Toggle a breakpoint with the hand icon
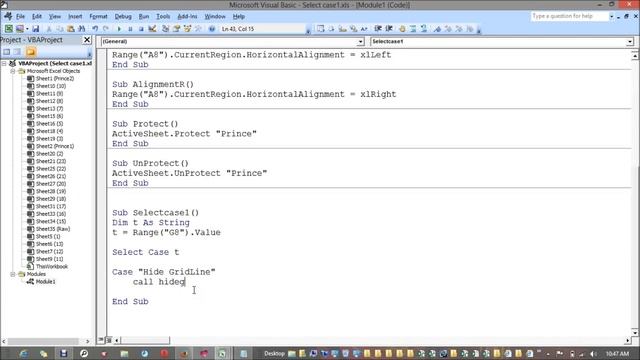The image size is (640, 360). pyautogui.click(x=402, y=29)
